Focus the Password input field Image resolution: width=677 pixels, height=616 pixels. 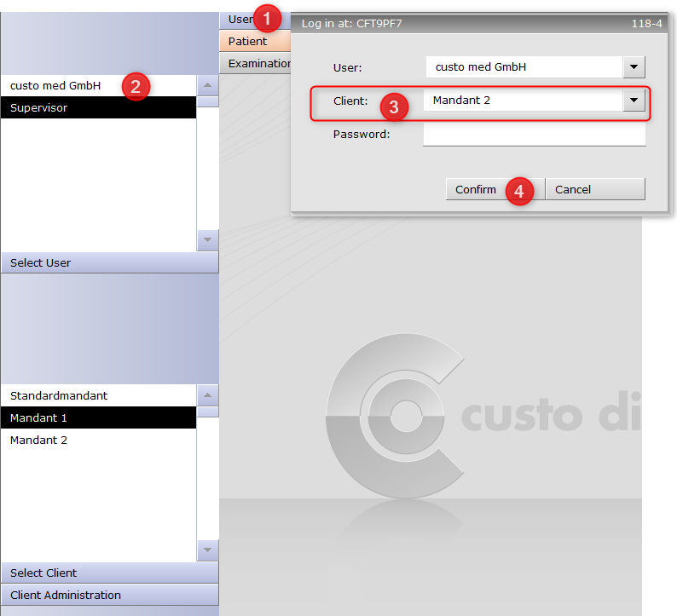coord(535,134)
